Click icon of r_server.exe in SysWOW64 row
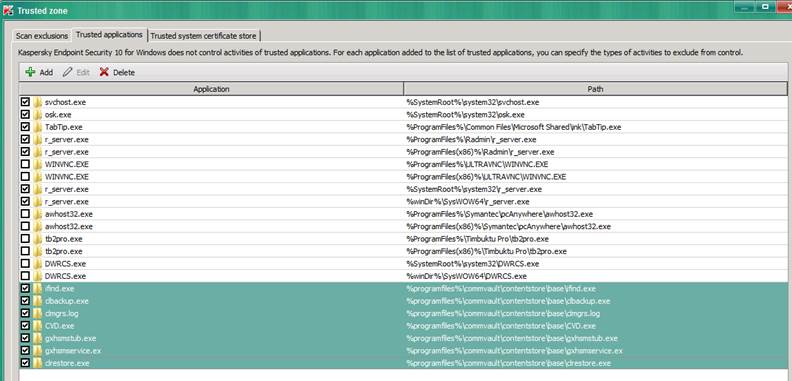Screen dimensions: 792x381 [38, 201]
